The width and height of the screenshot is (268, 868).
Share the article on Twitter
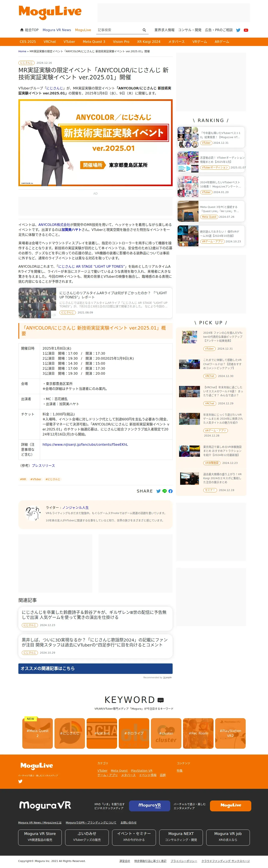(158, 491)
